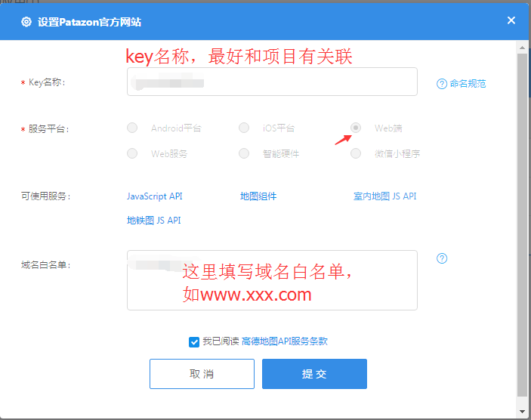Uncheck the 我已阅读 agreement checkbox

pyautogui.click(x=194, y=341)
